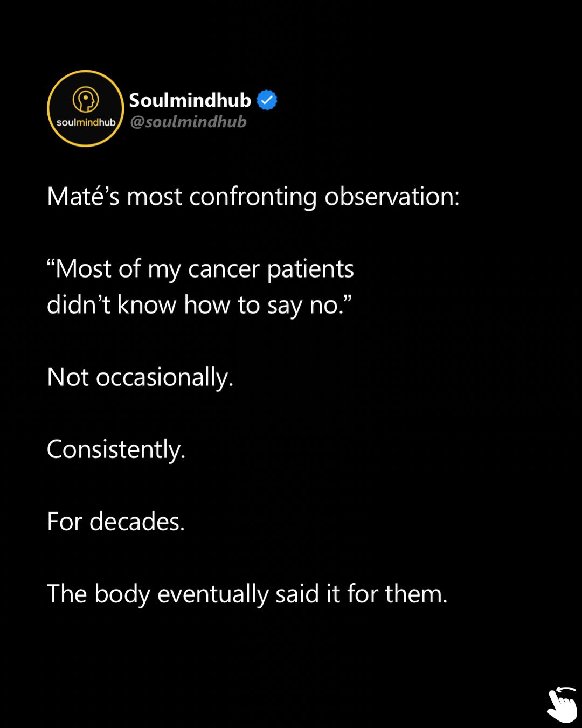
Task: Click the quote "Most of my cancer patients"
Action: click(200, 269)
